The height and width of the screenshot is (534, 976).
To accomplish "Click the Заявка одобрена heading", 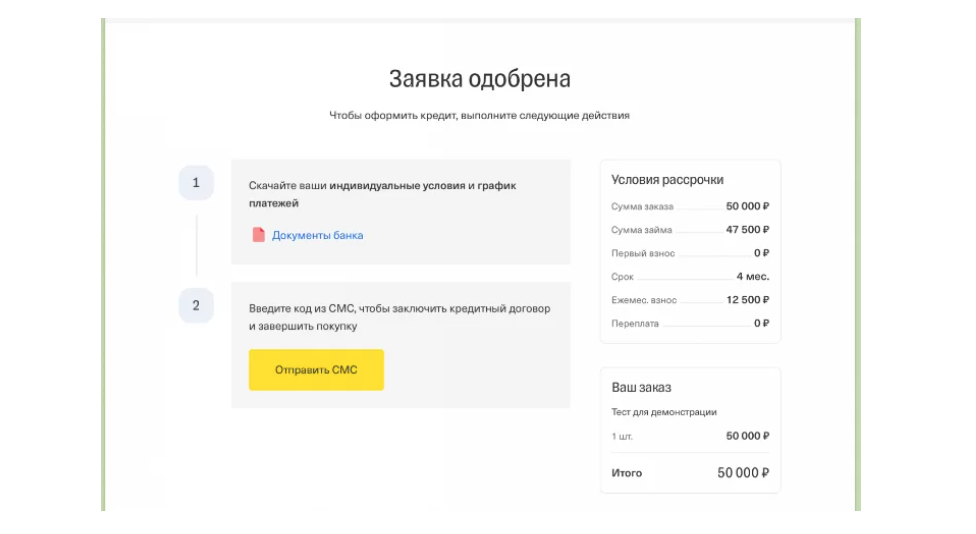I will click(x=480, y=79).
